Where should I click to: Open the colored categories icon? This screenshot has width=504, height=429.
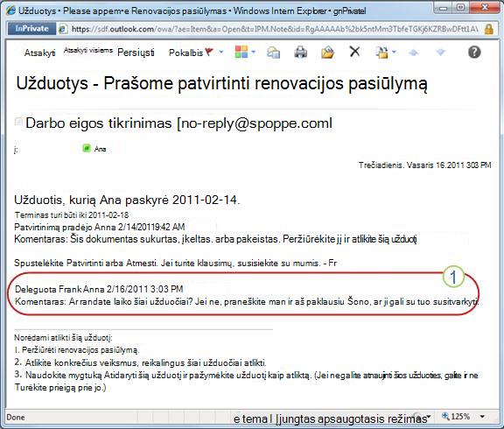(241, 52)
